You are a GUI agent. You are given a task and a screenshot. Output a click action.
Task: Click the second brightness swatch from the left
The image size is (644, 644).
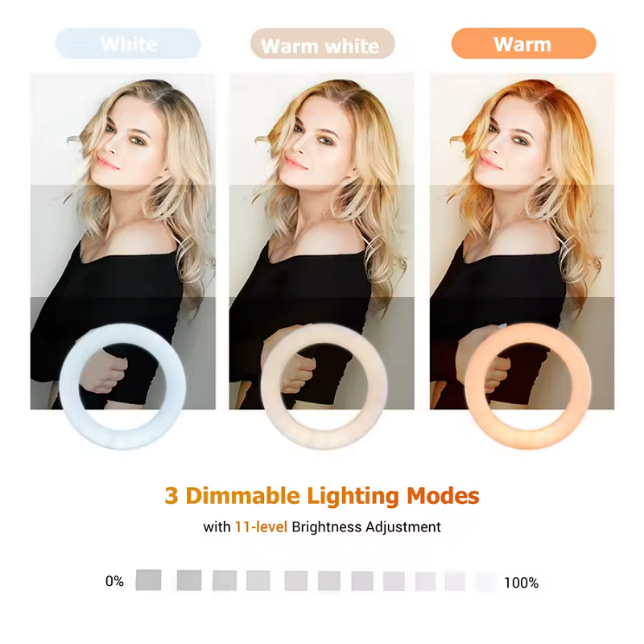[x=189, y=580]
